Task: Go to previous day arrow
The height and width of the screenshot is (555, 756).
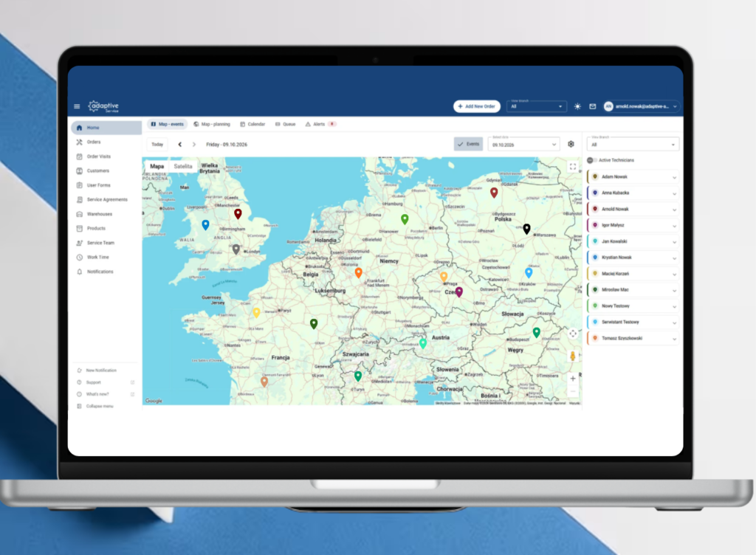Action: point(180,145)
